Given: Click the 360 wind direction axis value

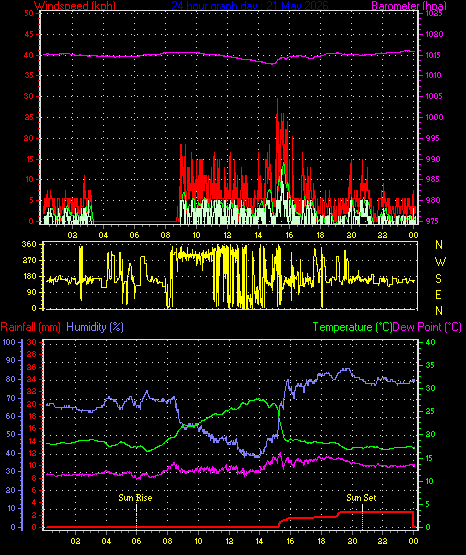Looking at the screenshot, I should coord(29,244).
